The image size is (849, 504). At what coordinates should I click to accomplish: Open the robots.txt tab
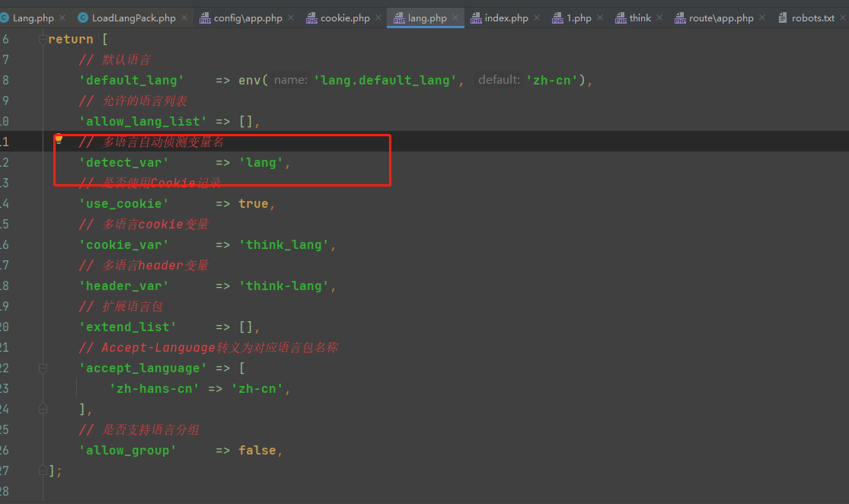tap(812, 18)
